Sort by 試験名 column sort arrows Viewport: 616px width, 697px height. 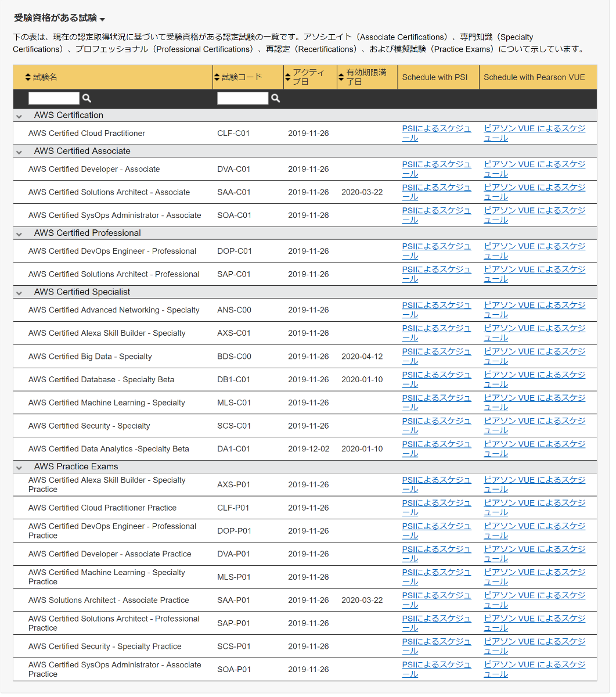coord(28,77)
